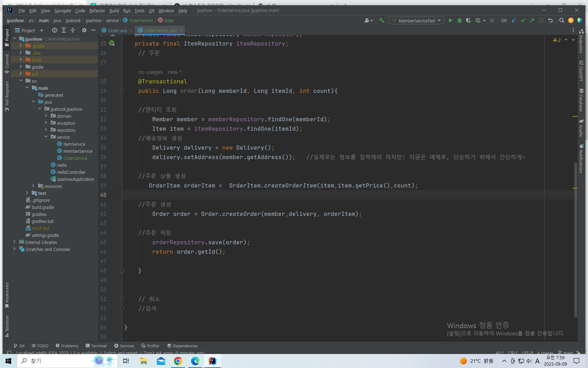Viewport: 588px width, 368px height.
Task: Open Chrome from the taskbar
Action: coord(178,361)
